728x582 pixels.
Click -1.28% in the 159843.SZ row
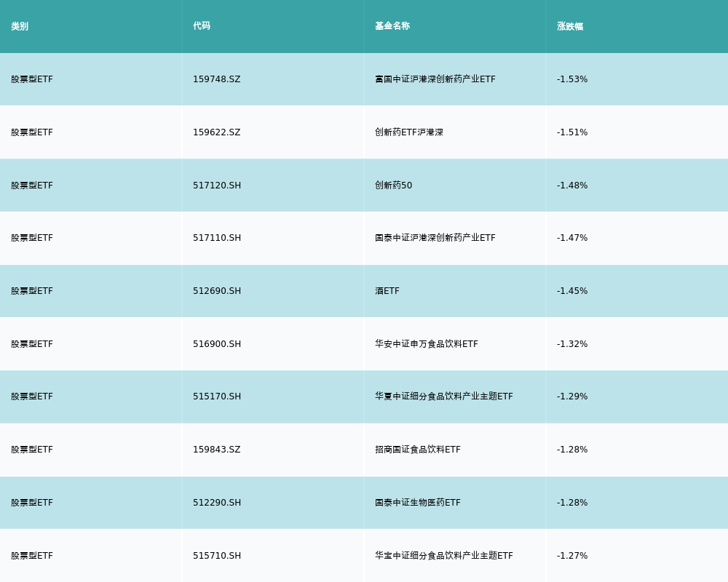572,450
